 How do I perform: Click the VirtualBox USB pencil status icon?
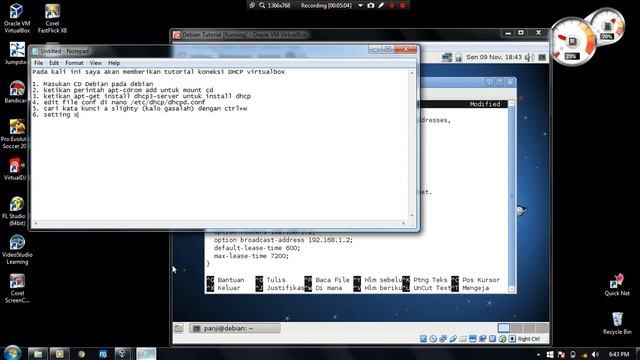453,339
